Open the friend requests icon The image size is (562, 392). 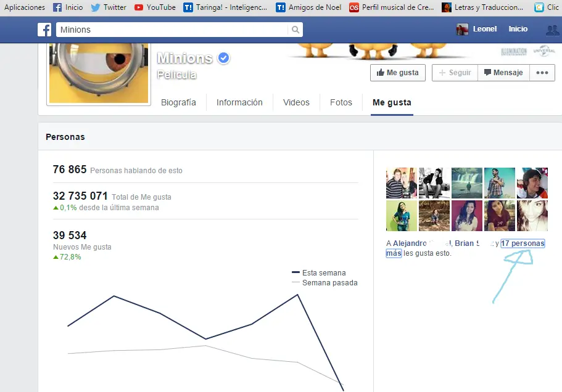tap(552, 30)
